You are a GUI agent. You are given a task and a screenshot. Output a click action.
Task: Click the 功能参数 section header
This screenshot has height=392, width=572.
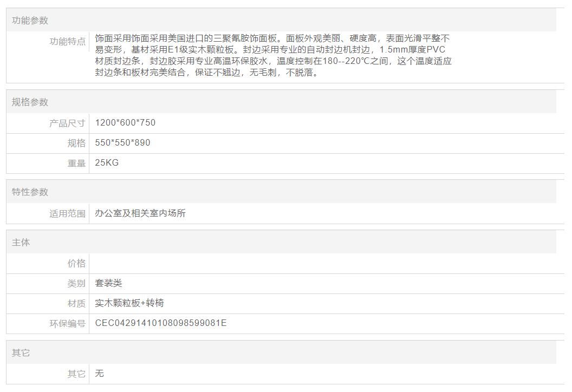pos(30,21)
